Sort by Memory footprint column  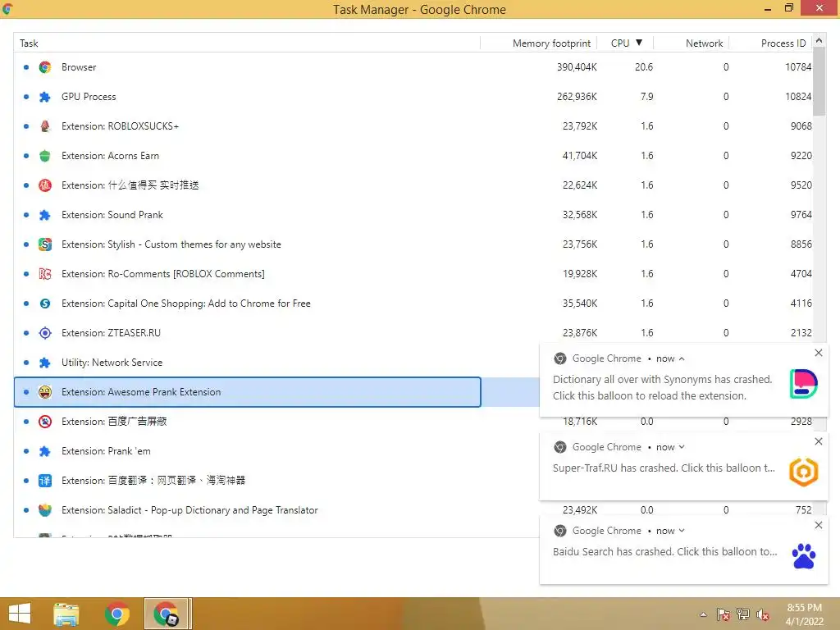[x=539, y=43]
